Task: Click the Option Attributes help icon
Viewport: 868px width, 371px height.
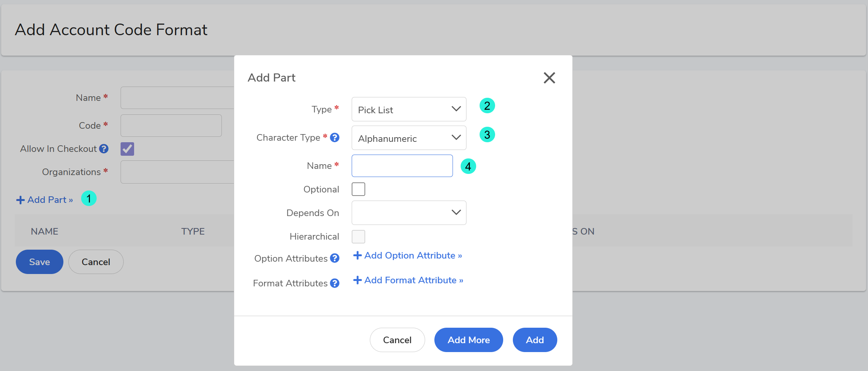Action: click(335, 258)
